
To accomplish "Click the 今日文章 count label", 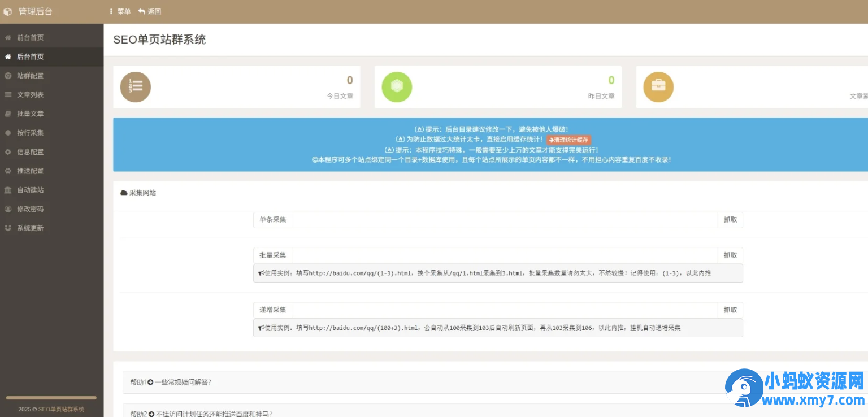I will click(x=340, y=96).
